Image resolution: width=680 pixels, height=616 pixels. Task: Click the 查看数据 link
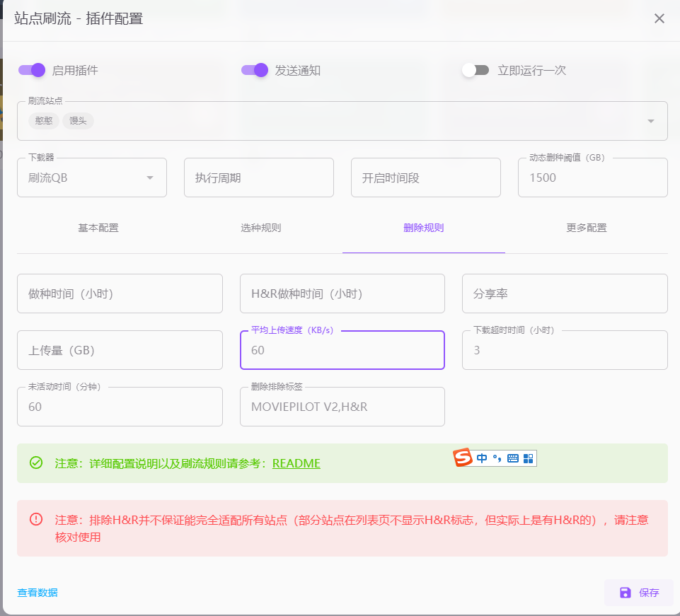coord(38,593)
